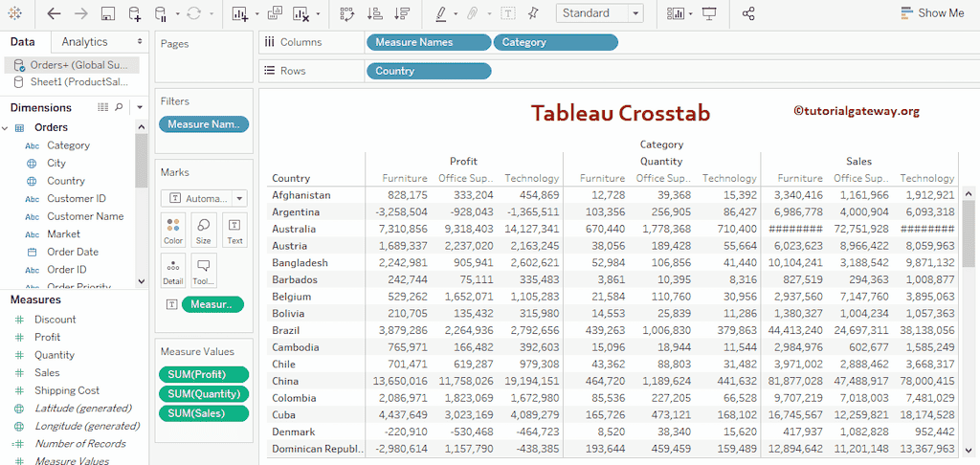Switch to the Analytics tab
This screenshot has width=980, height=465.
tap(84, 42)
